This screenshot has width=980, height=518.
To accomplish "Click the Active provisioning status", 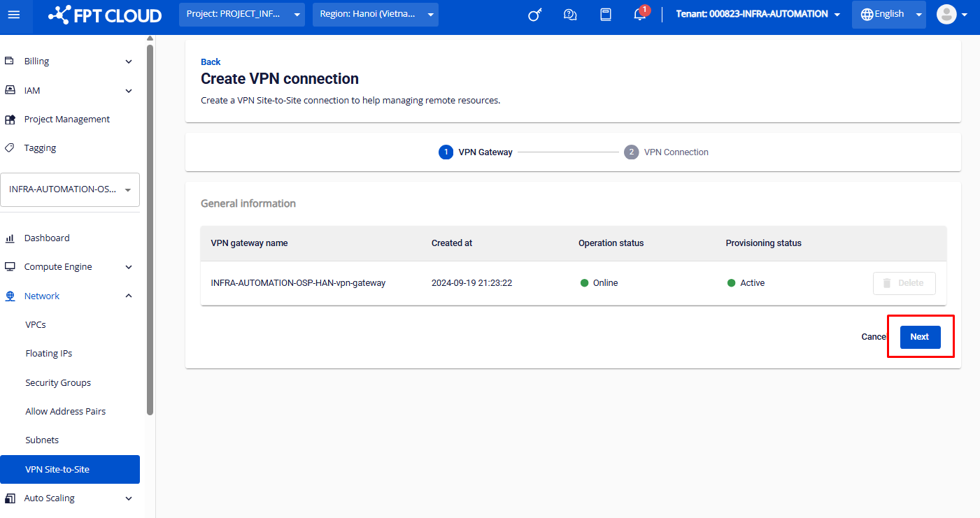I will [x=746, y=283].
